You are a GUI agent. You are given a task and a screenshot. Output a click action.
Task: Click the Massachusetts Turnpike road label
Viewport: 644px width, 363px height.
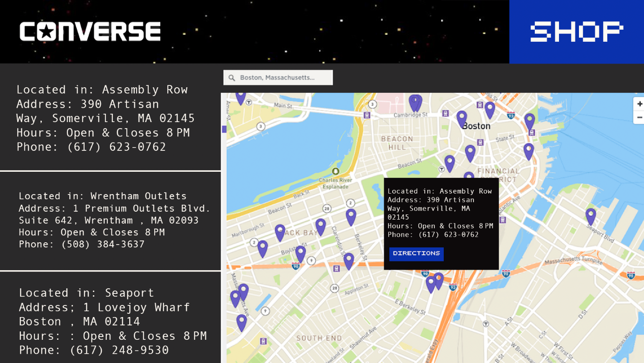click(x=573, y=260)
